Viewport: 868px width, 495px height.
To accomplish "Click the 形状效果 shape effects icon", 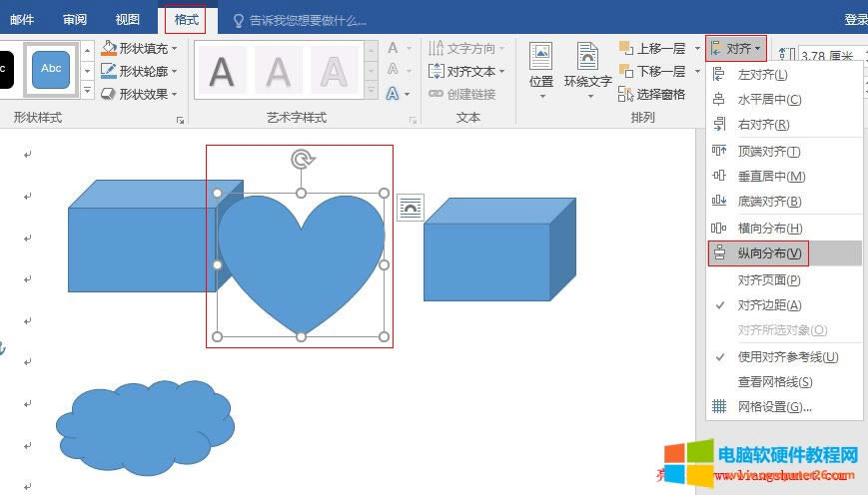I will [x=109, y=94].
